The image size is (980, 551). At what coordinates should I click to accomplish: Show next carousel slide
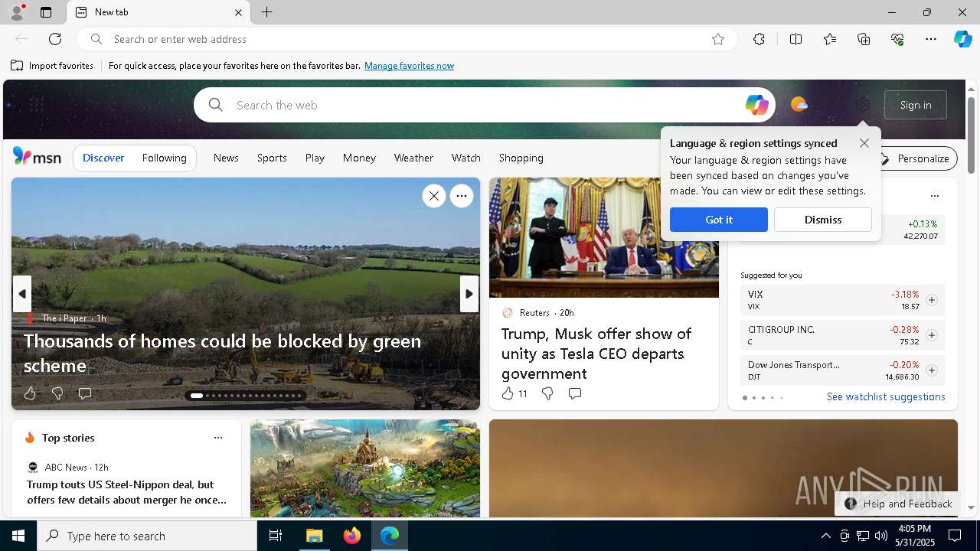coord(469,294)
